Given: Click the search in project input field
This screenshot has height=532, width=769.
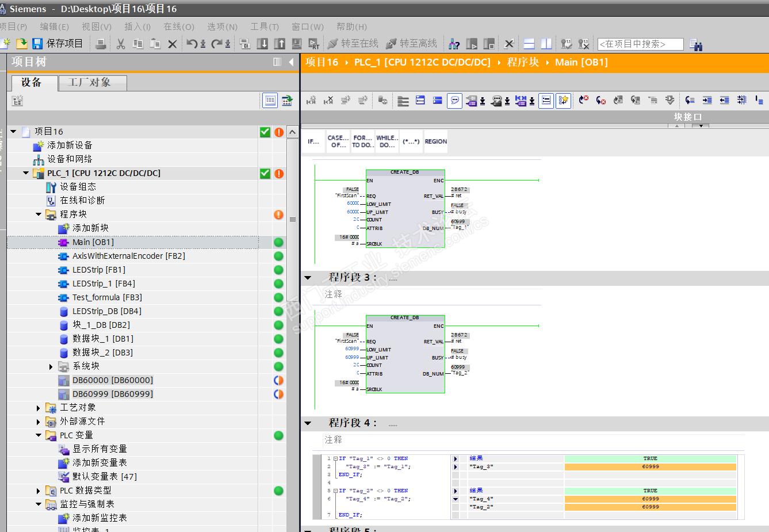Looking at the screenshot, I should (640, 44).
